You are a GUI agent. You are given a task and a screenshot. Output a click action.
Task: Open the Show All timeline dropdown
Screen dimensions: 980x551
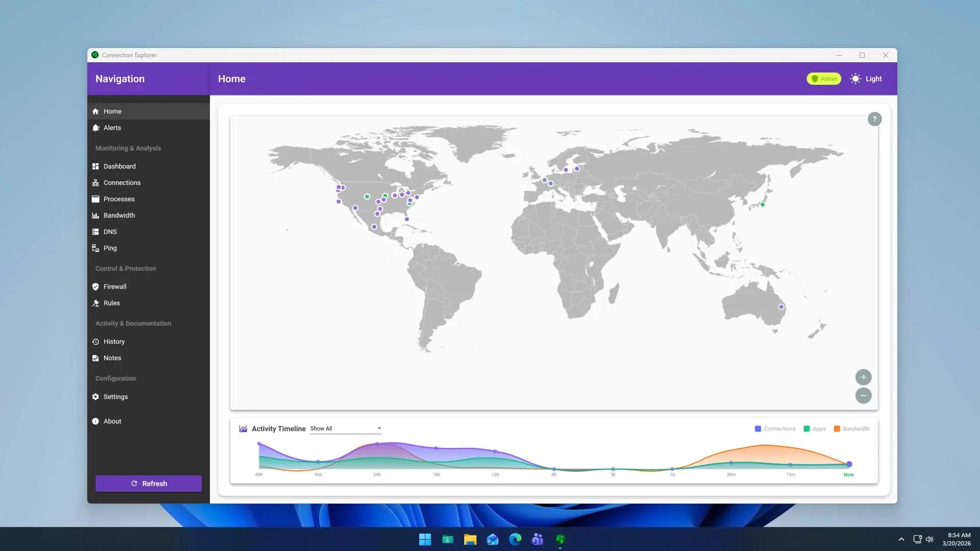345,428
